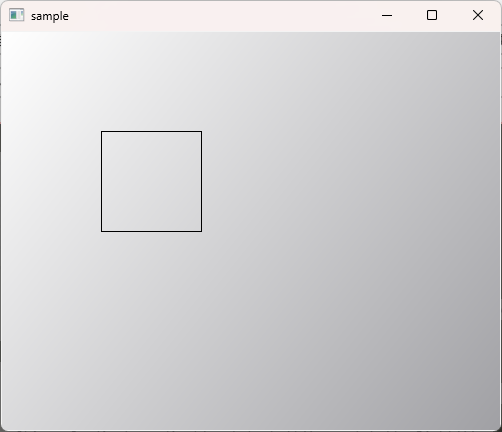Screen dimensions: 502x432
Task: Click the top edge of the square outline
Action: (151, 131)
